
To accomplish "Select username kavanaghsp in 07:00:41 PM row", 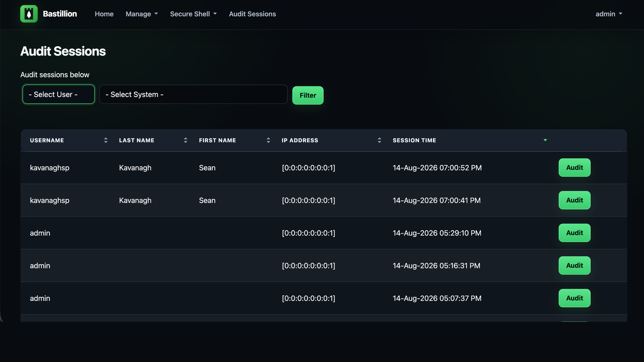I will click(x=50, y=200).
